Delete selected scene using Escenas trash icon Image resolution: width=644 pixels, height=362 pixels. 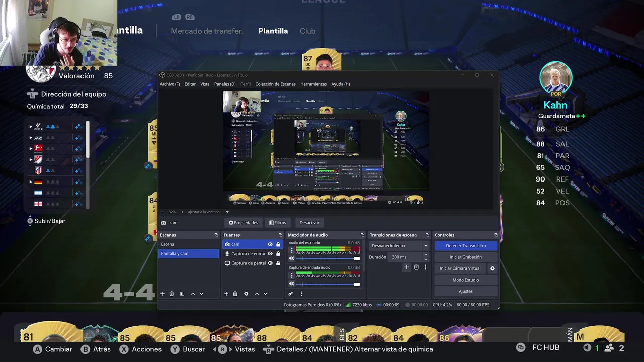172,294
